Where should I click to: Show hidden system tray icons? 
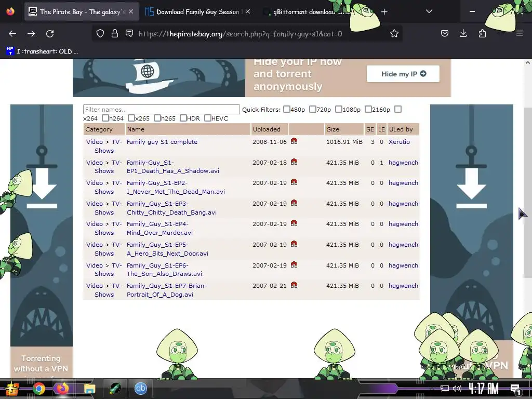click(432, 389)
